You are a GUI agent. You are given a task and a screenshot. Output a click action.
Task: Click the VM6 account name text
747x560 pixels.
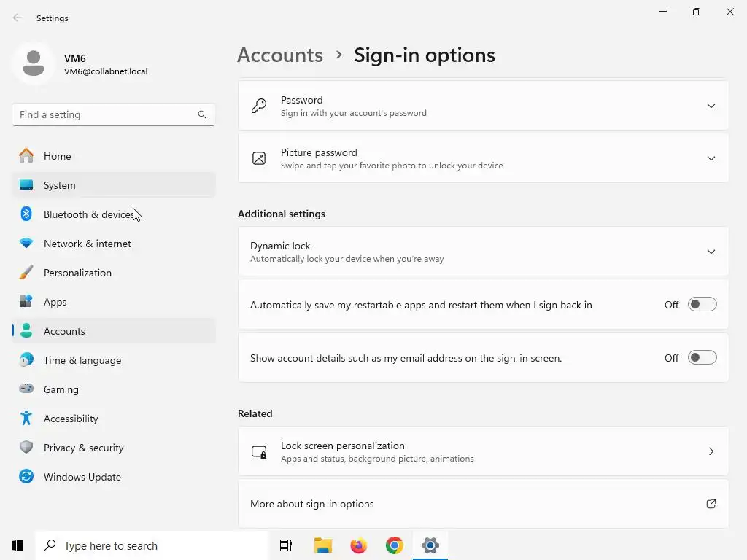75,58
